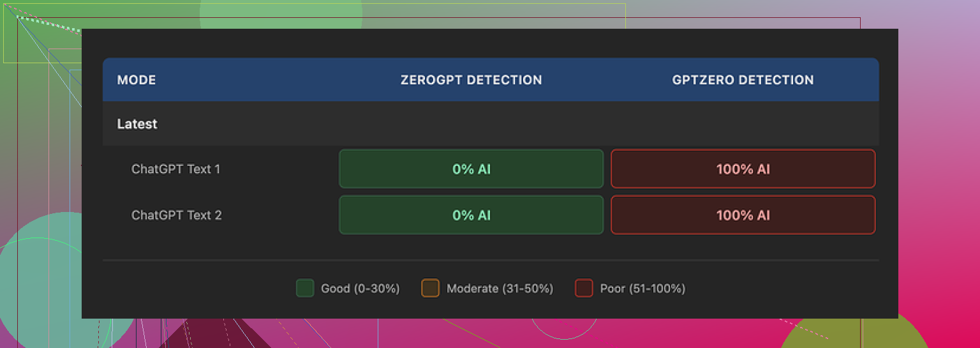This screenshot has height=348, width=980.
Task: Select the ChatGPT Text 1 row label
Action: pyautogui.click(x=176, y=169)
